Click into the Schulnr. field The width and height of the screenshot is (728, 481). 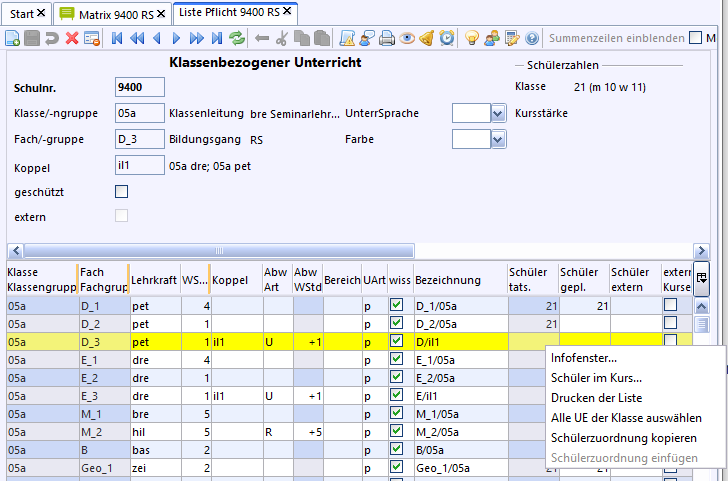[140, 87]
